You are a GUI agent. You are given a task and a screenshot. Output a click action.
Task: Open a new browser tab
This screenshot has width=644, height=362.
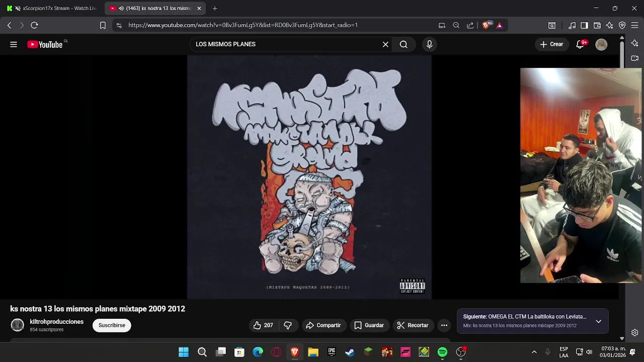[x=215, y=9]
